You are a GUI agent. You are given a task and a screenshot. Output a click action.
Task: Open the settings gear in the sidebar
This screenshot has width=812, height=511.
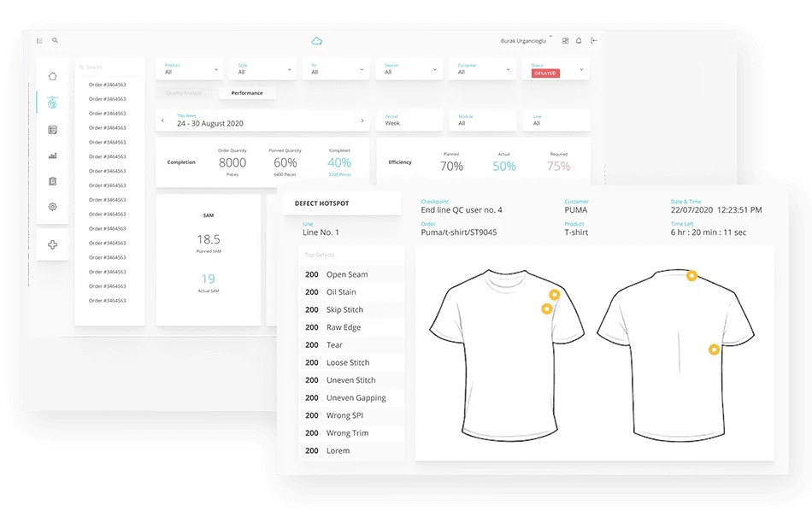(52, 207)
